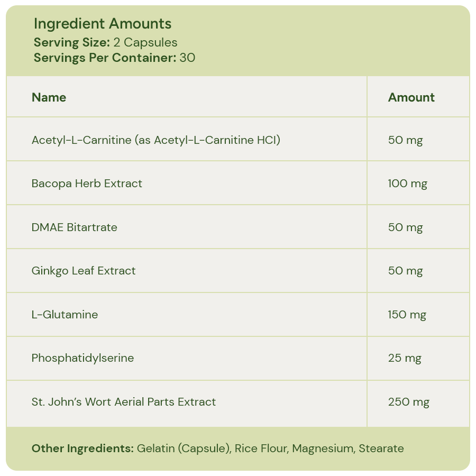Click the 100 mg Bacopa amount

407,184
